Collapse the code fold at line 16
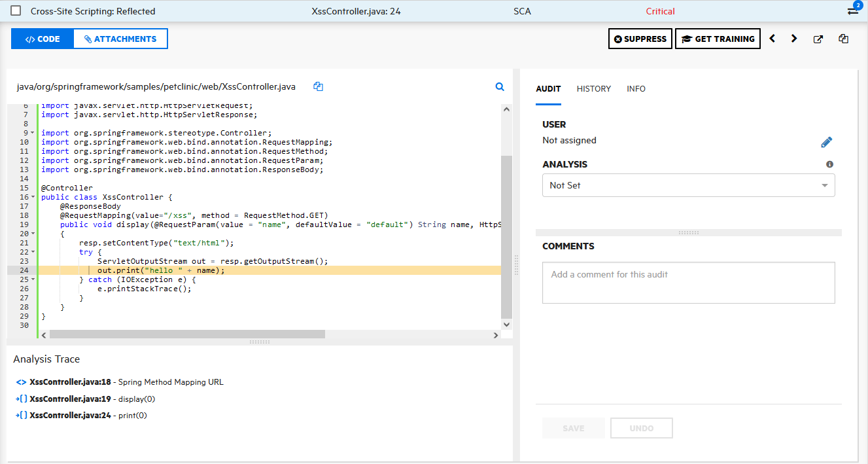The image size is (868, 464). click(x=33, y=197)
